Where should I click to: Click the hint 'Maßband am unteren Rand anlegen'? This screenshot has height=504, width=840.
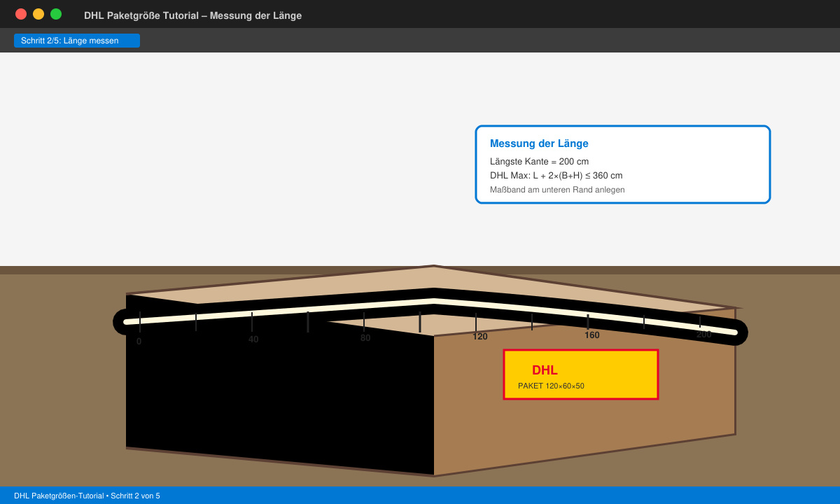point(557,190)
